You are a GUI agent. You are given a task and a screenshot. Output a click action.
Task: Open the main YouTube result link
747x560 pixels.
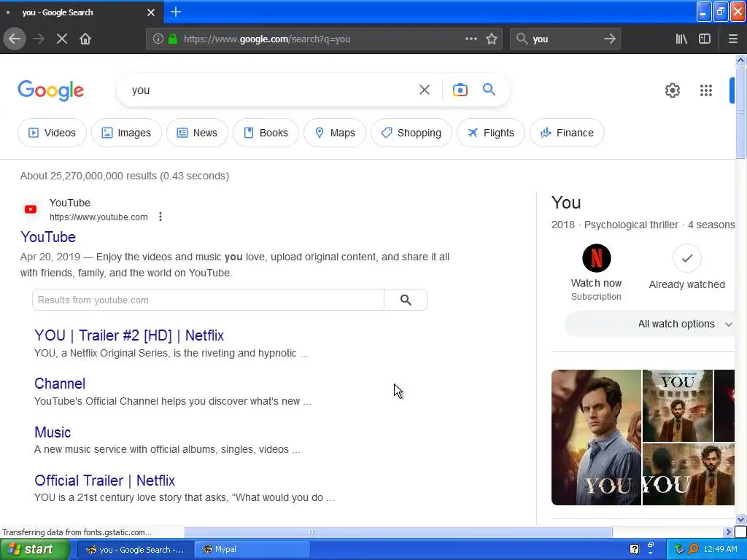[x=48, y=237]
